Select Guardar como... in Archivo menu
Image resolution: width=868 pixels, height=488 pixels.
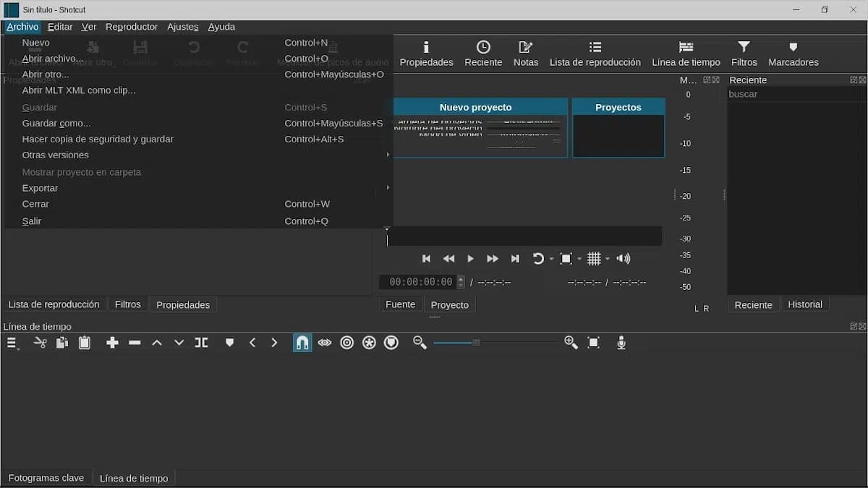coord(199,123)
